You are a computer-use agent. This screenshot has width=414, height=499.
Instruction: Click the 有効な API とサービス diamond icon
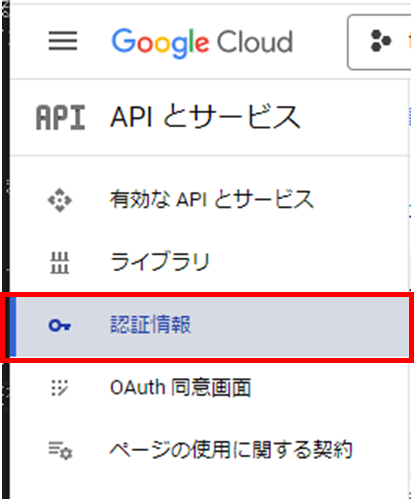tap(60, 200)
